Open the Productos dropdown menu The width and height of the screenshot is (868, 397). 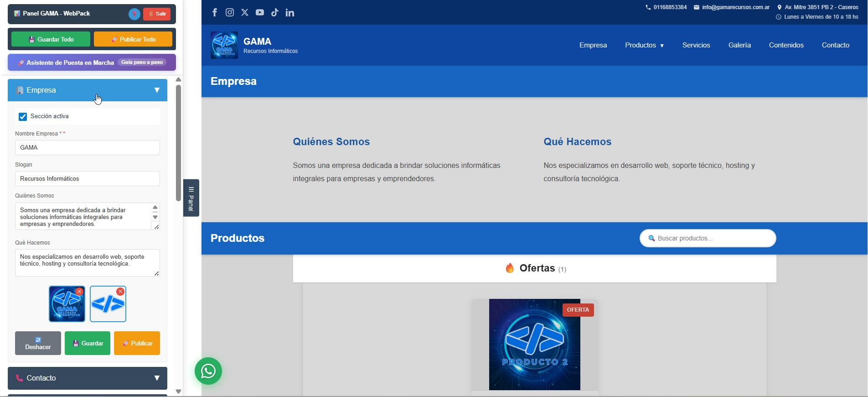coord(644,45)
